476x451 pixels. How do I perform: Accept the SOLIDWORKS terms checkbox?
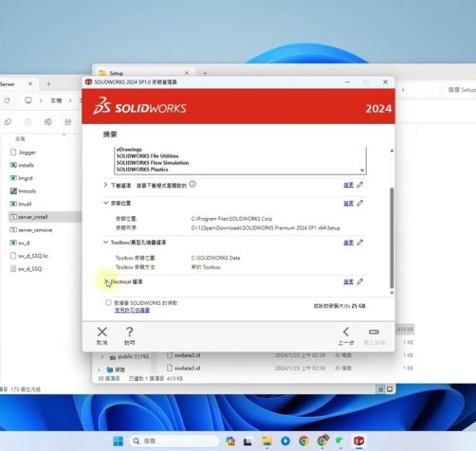click(108, 302)
